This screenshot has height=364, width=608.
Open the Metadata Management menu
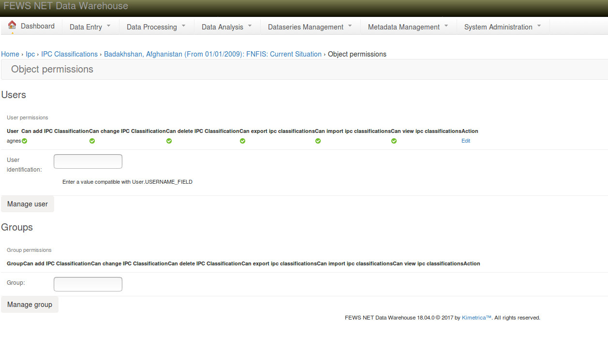pyautogui.click(x=408, y=27)
